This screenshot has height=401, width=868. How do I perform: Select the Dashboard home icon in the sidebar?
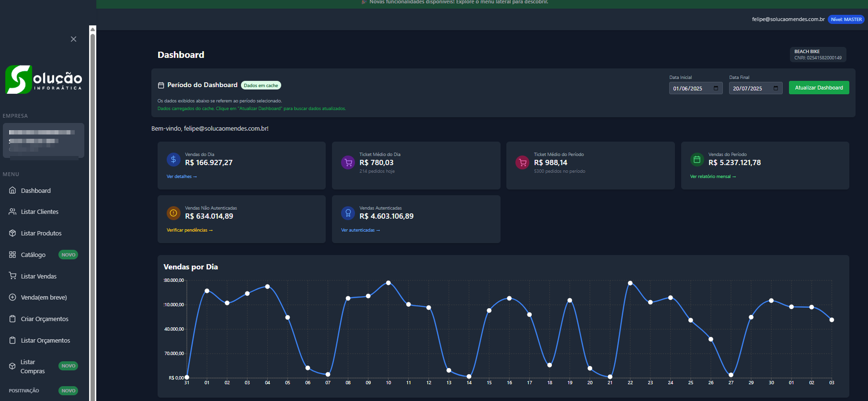12,190
